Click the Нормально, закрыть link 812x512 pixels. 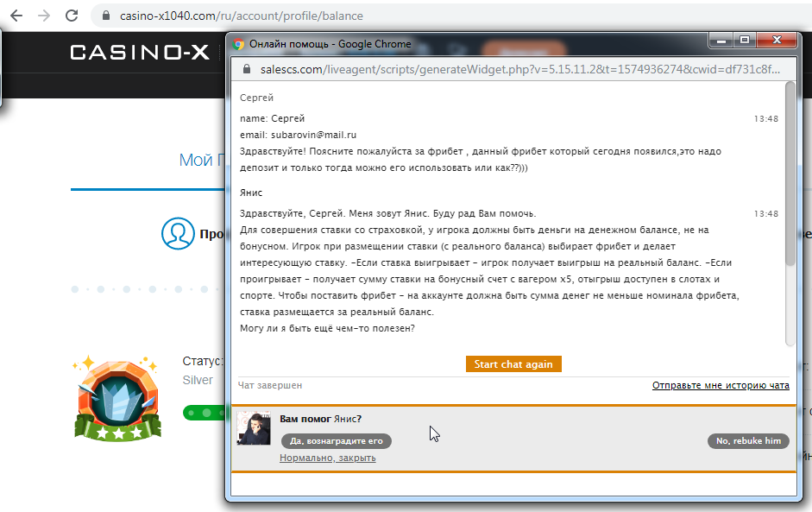click(327, 458)
